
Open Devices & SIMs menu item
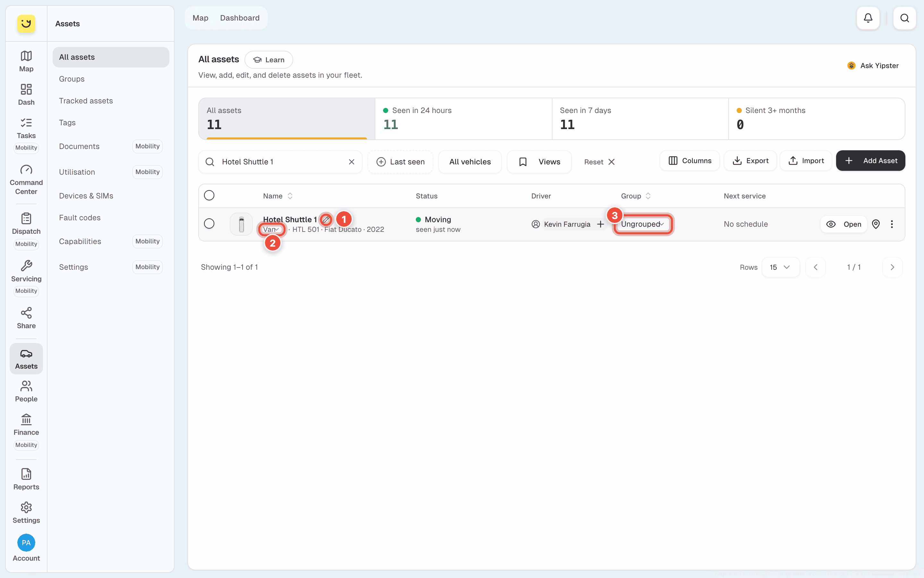coord(111,196)
